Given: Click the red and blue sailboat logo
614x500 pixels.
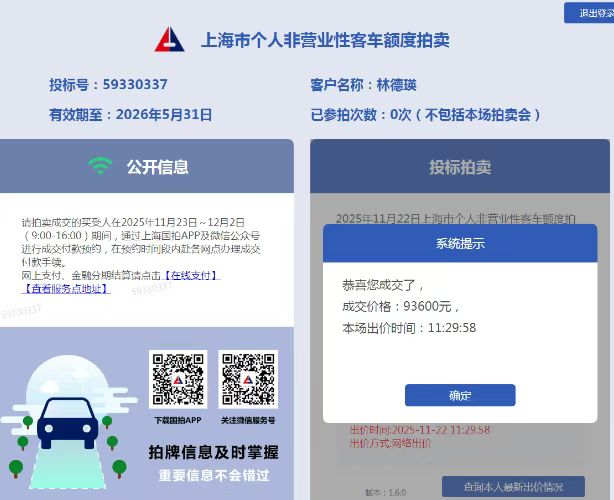Looking at the screenshot, I should pos(170,40).
